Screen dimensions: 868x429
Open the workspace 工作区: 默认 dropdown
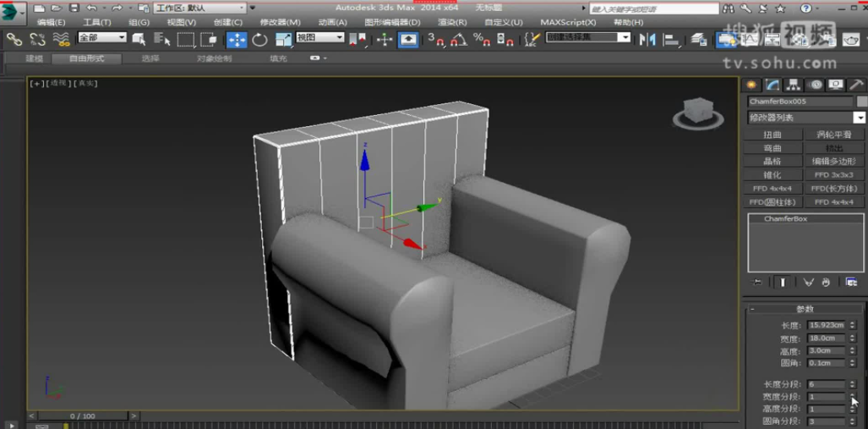[x=199, y=8]
